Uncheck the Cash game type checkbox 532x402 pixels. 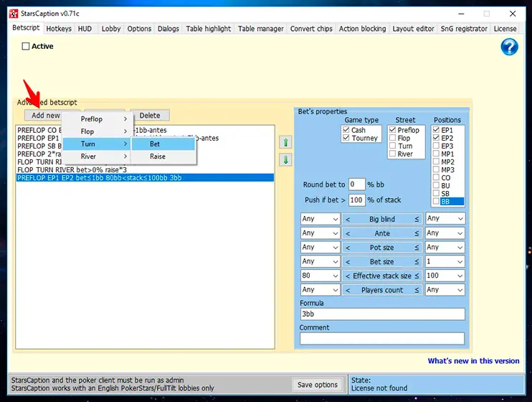pos(346,130)
